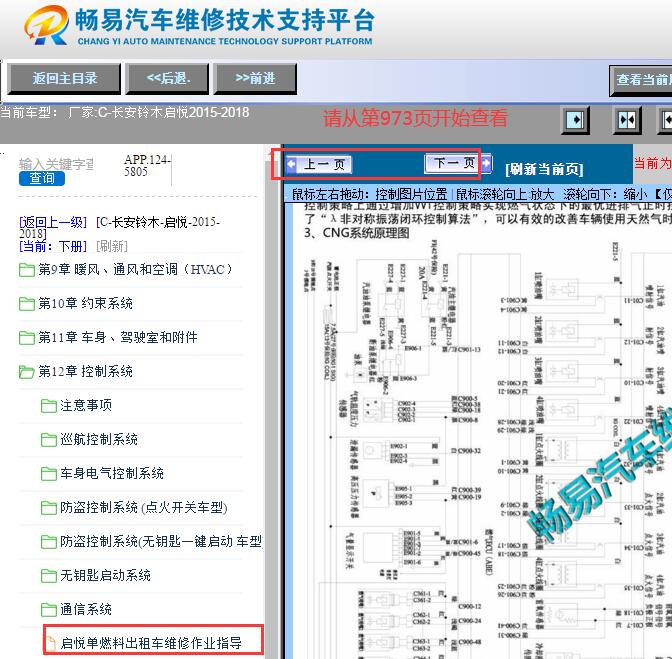This screenshot has width=672, height=659.
Task: Click the [刷新当前页] link
Action: pyautogui.click(x=544, y=169)
